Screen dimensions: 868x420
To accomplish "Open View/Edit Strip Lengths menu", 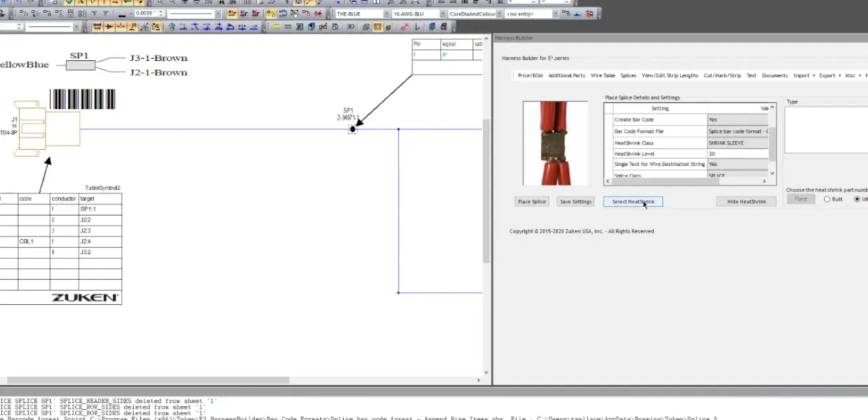I will click(670, 75).
